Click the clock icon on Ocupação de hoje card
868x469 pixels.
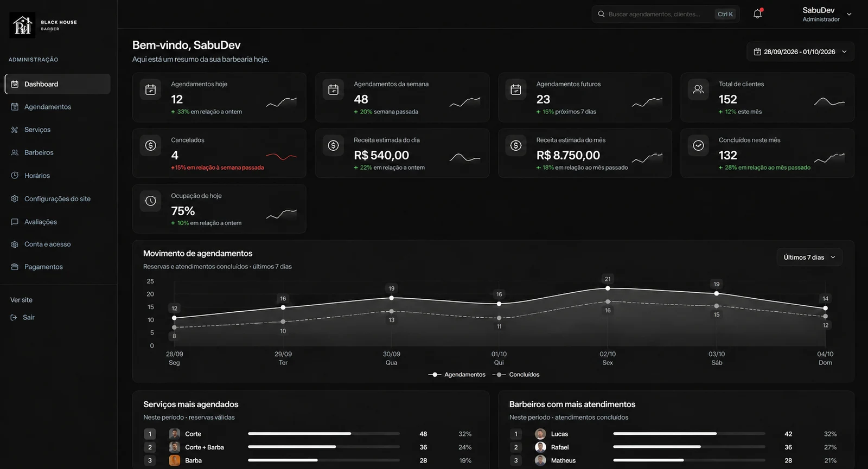151,201
